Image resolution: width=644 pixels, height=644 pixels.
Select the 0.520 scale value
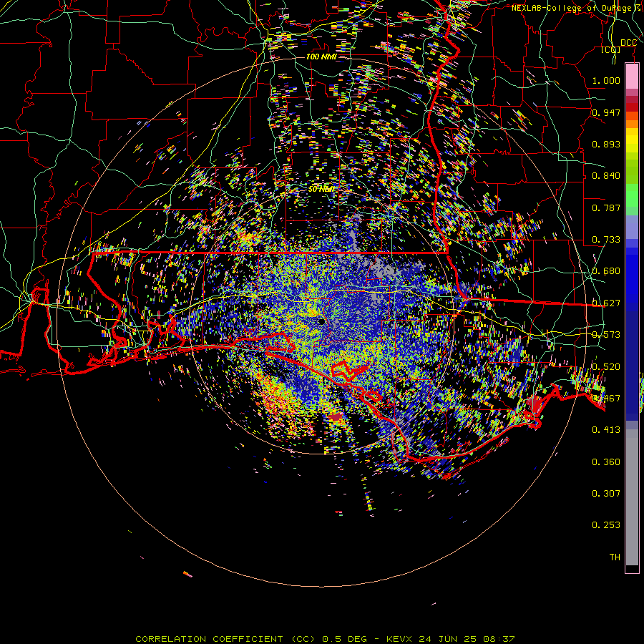(x=606, y=367)
